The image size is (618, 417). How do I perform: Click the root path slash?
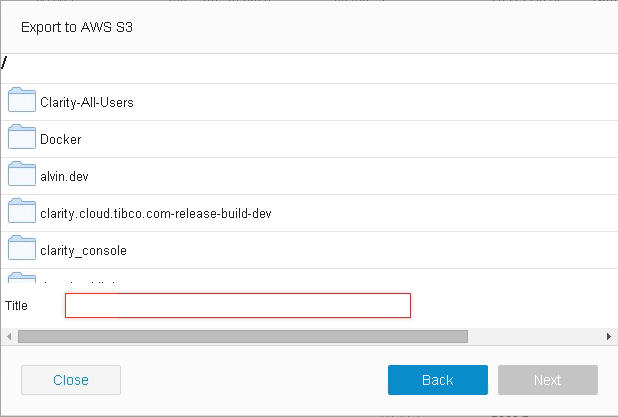[5, 63]
